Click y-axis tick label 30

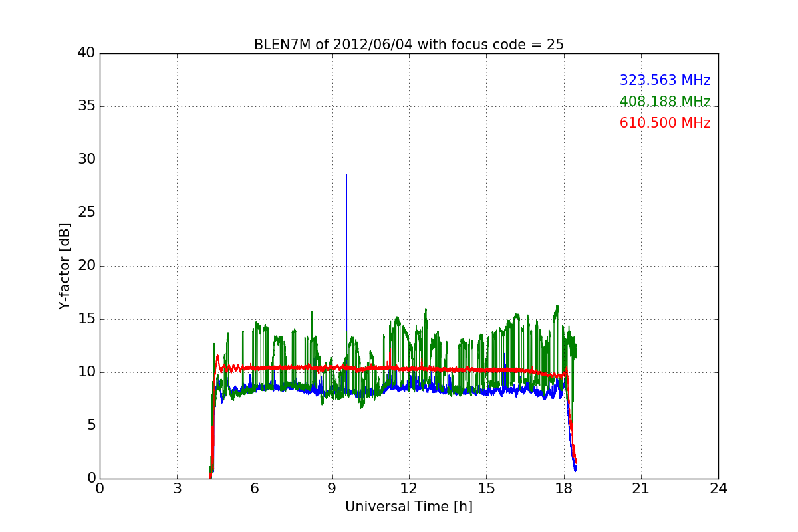[86, 160]
